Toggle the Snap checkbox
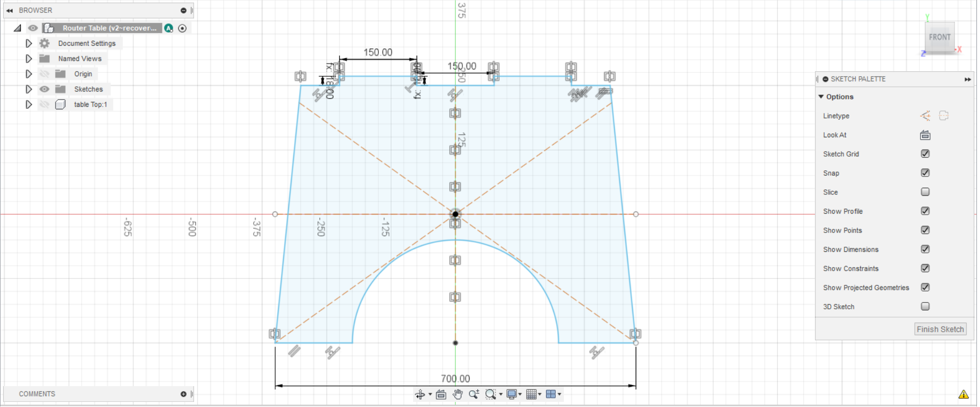This screenshot has height=407, width=980. click(925, 173)
